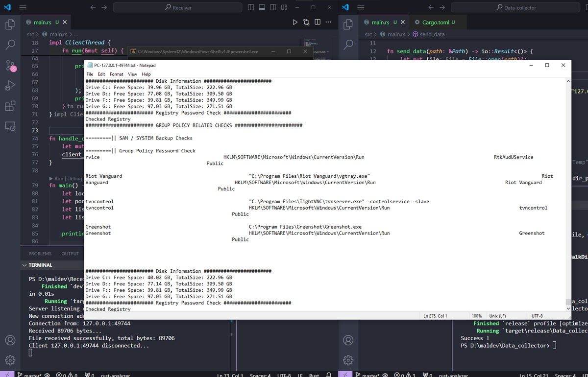Screen dimensions: 588x377
Task: Switch to PROBLEMS tab in Receiver panel
Action: (x=40, y=254)
